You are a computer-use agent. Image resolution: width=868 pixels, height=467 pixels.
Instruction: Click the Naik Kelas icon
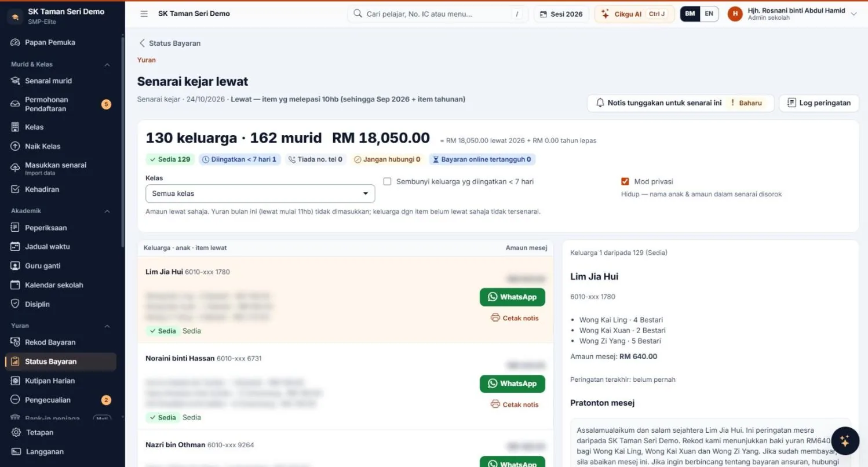click(16, 147)
